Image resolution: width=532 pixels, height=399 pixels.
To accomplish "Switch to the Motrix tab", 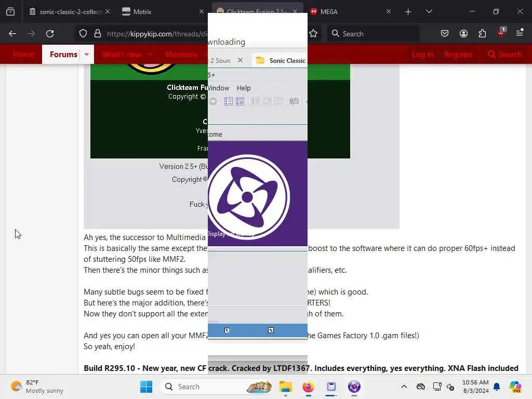I will [x=163, y=11].
